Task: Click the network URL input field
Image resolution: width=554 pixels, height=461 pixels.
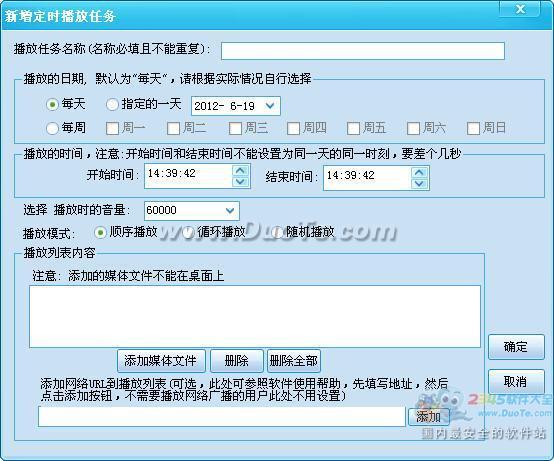Action: pyautogui.click(x=222, y=416)
